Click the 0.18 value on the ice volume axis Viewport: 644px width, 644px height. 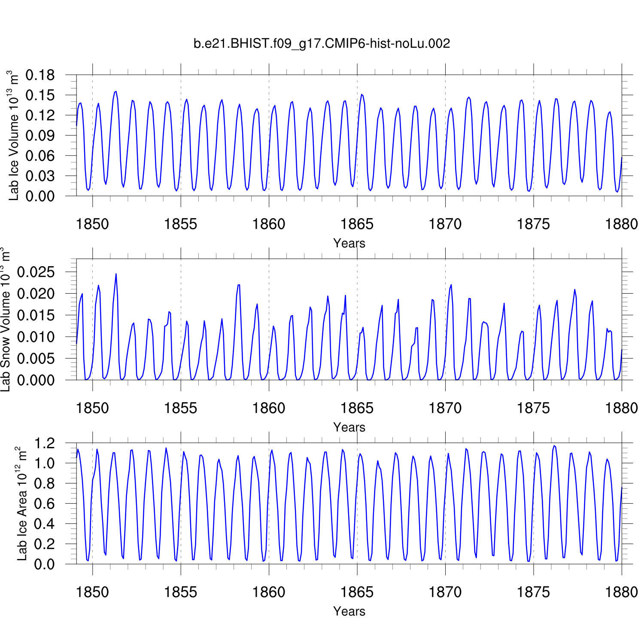pos(40,75)
